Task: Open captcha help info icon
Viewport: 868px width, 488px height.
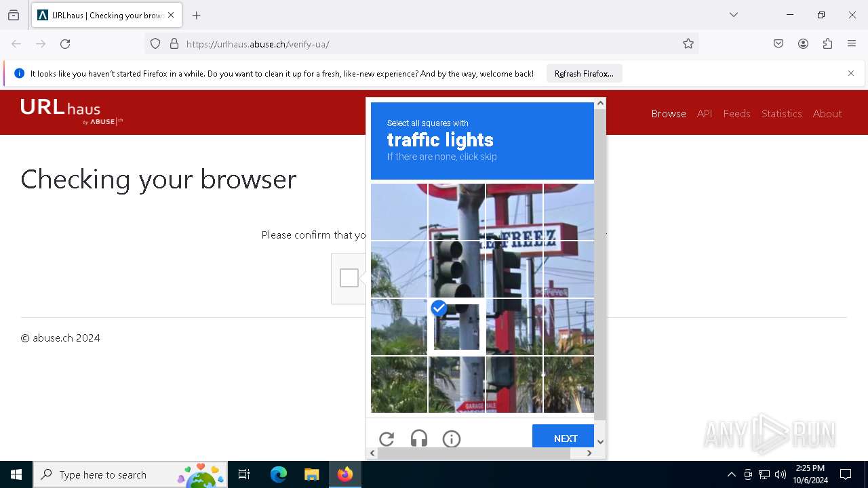Action: click(x=452, y=439)
